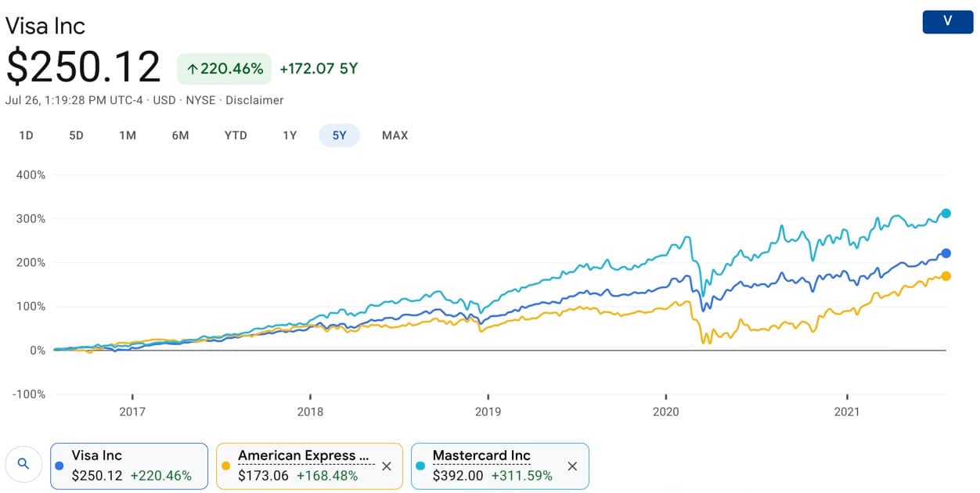This screenshot has height=493, width=980.
Task: Click the 400% y-axis label
Action: [x=31, y=175]
